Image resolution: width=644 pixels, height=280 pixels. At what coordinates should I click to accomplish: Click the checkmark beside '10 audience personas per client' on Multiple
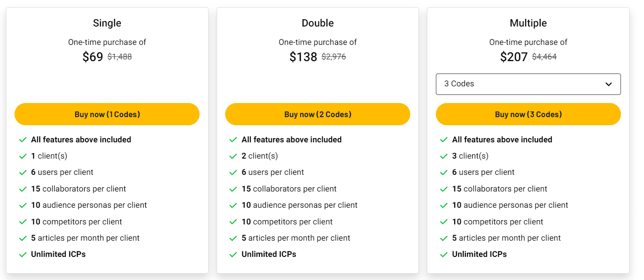444,205
